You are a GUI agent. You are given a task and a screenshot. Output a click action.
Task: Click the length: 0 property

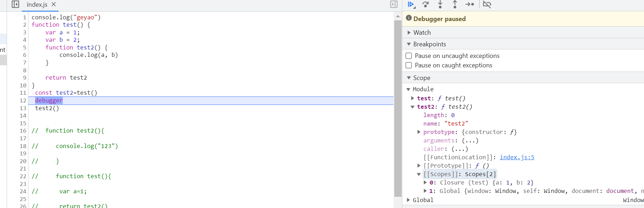click(439, 115)
